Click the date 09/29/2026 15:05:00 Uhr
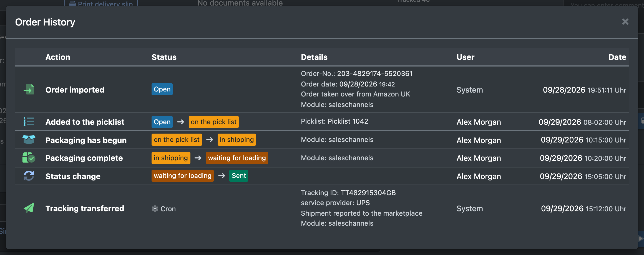Image resolution: width=644 pixels, height=255 pixels. click(583, 176)
